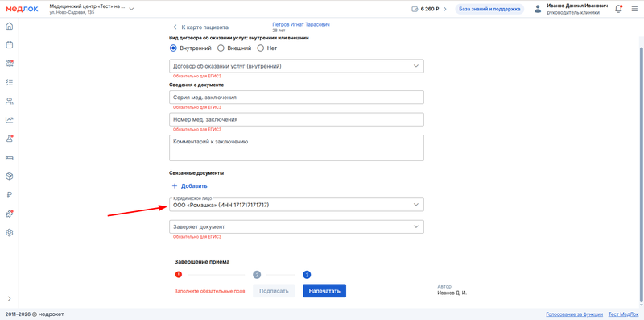This screenshot has height=320, width=644.
Task: Open the clinic selector dropdown
Action: pos(91,9)
